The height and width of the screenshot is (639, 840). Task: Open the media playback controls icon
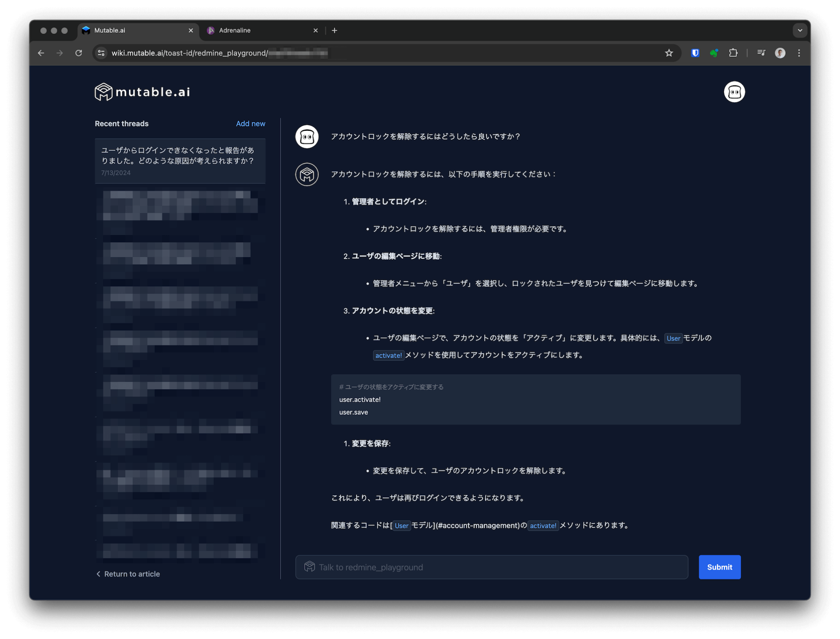pyautogui.click(x=761, y=53)
